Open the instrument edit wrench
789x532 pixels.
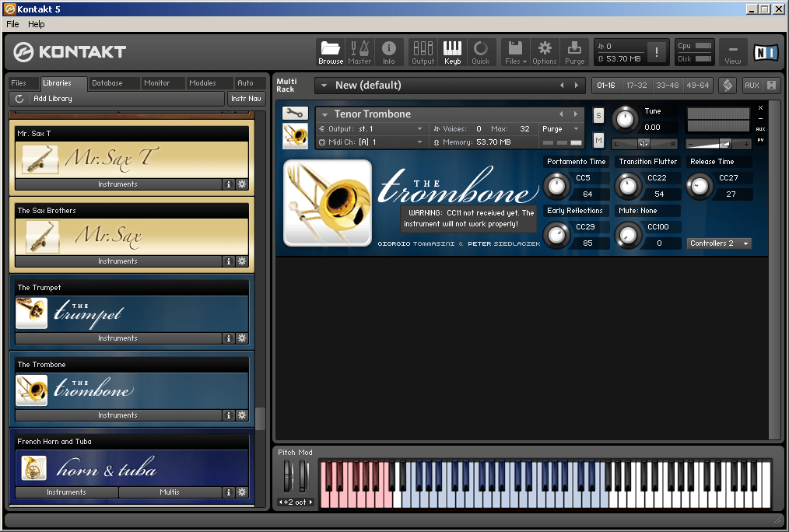295,113
